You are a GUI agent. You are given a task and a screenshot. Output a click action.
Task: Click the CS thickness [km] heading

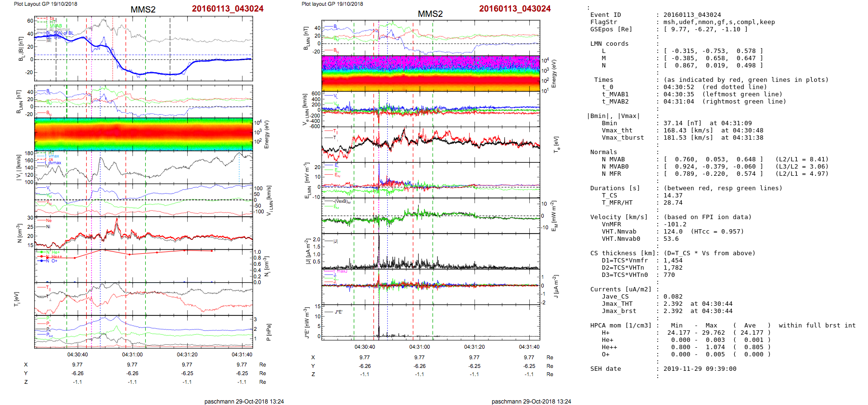pos(623,253)
